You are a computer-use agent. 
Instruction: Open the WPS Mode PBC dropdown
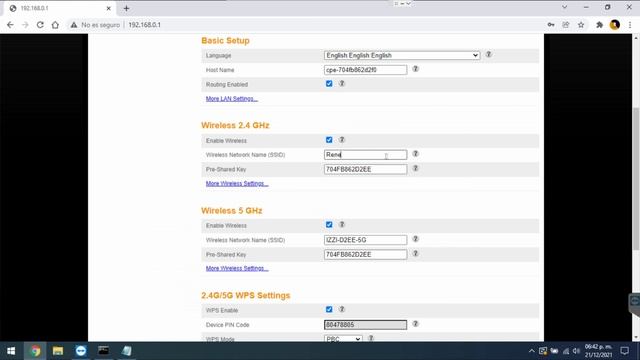[x=343, y=339]
